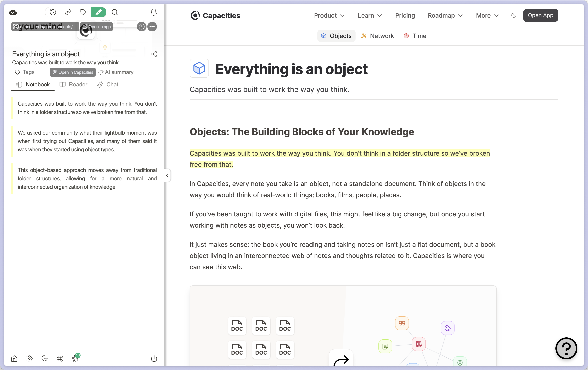Click the Open in Capacities button

pyautogui.click(x=73, y=72)
